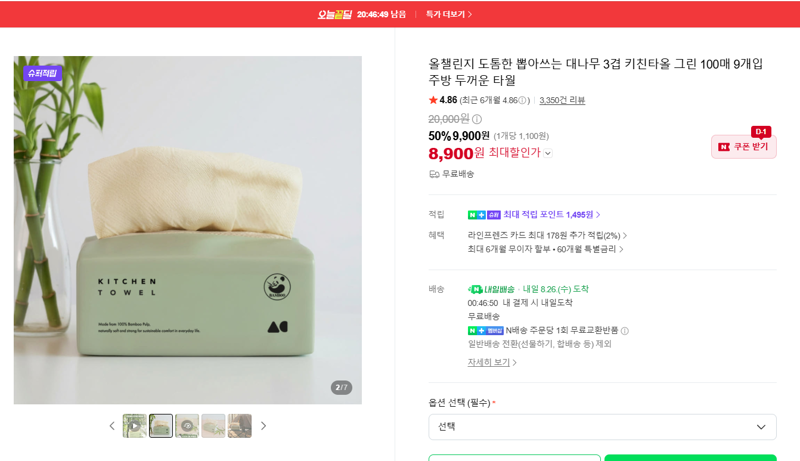800x461 pixels.
Task: Click the info icon beside 20,000원 original price
Action: click(477, 119)
